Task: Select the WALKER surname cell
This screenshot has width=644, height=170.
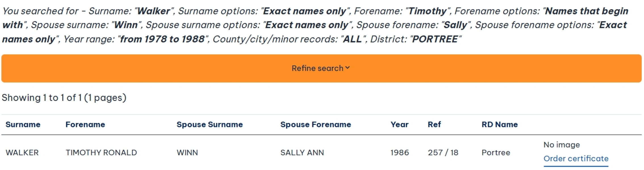Action: click(22, 153)
